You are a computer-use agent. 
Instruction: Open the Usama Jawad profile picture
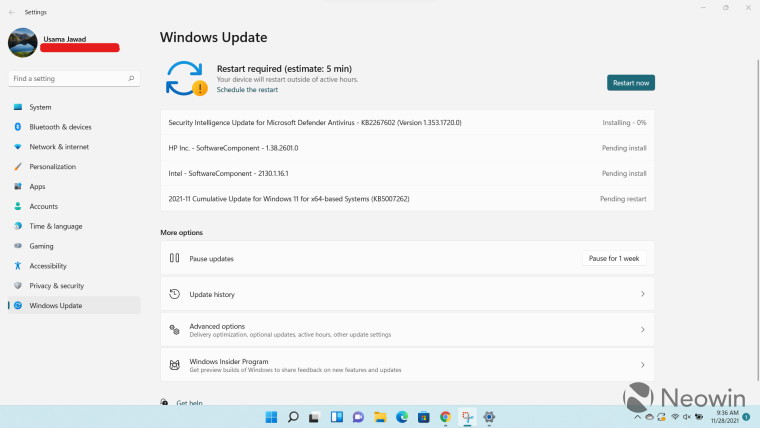[23, 43]
